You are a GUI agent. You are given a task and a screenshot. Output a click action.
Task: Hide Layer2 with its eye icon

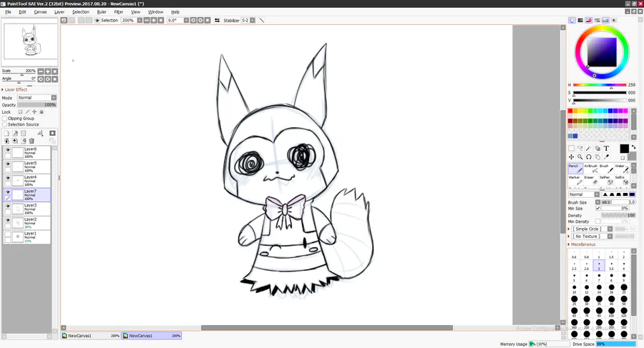[x=8, y=220]
